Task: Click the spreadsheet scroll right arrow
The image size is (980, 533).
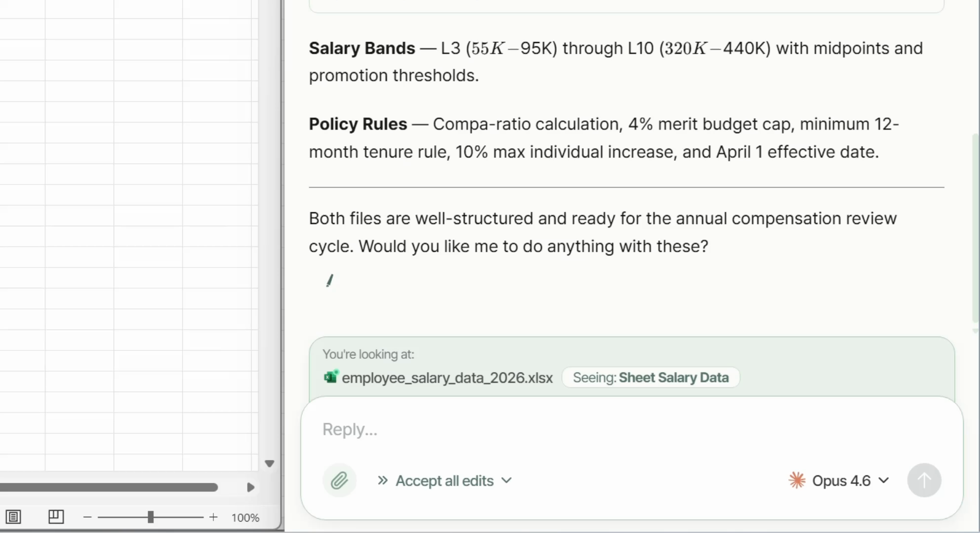Action: click(x=250, y=488)
